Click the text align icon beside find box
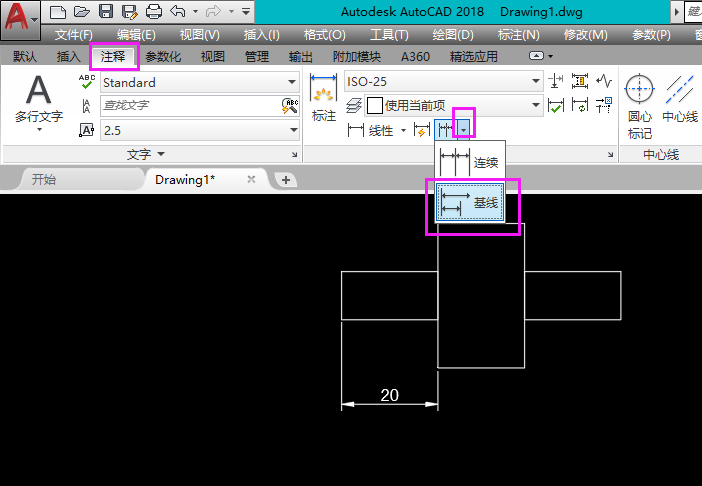This screenshot has width=702, height=486. pyautogui.click(x=86, y=106)
